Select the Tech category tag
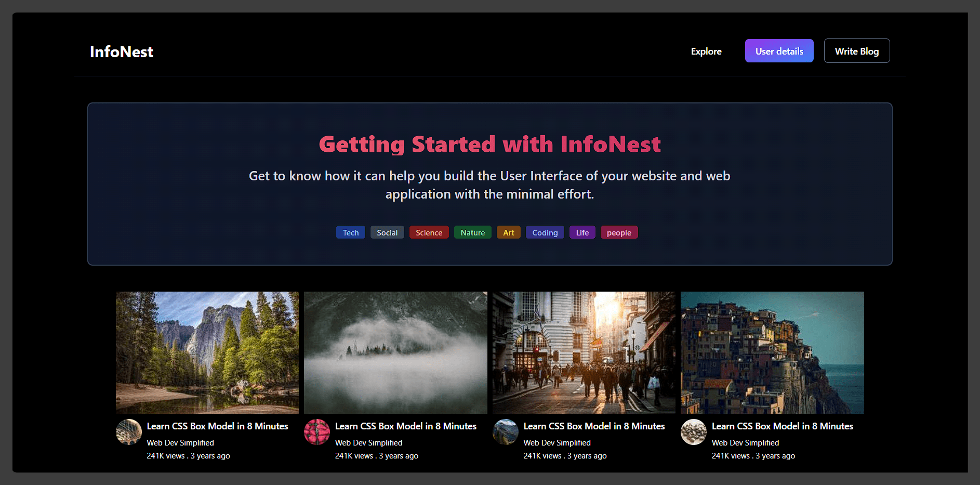980x485 pixels. coord(351,232)
